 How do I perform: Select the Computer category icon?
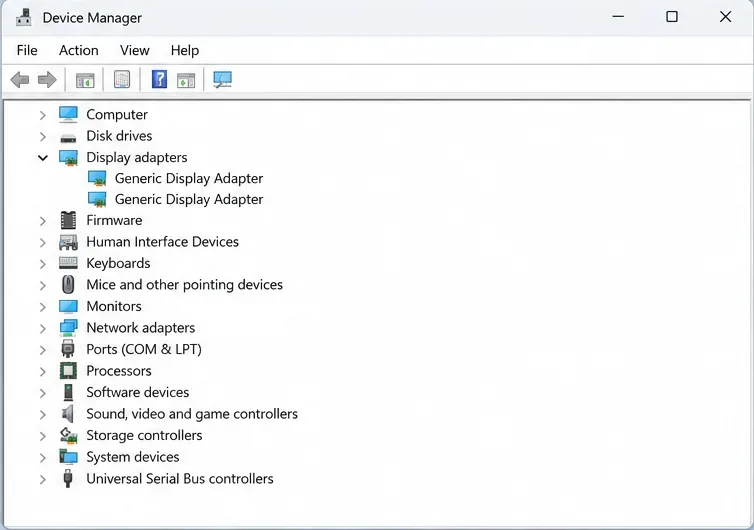(68, 114)
